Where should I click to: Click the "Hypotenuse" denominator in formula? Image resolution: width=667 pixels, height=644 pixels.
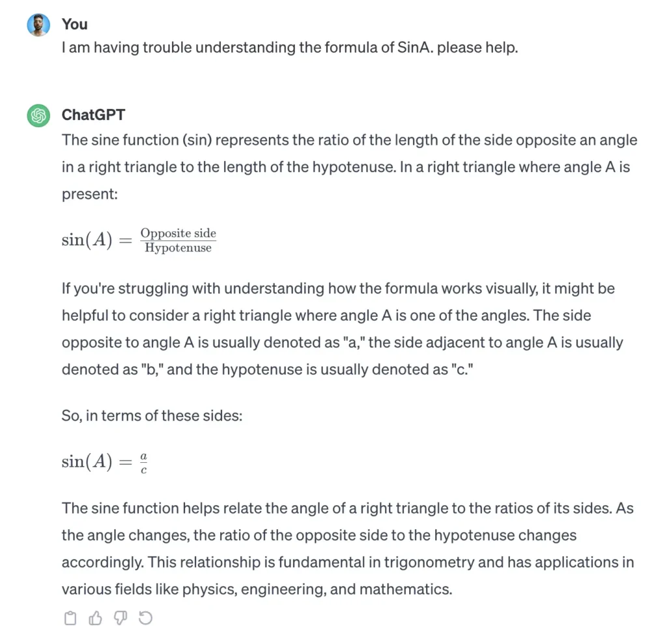pyautogui.click(x=178, y=248)
